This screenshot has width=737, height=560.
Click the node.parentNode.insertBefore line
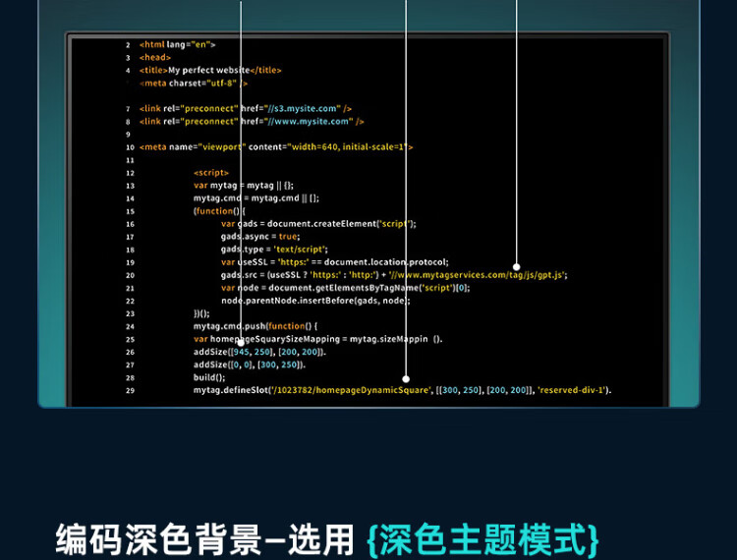315,301
